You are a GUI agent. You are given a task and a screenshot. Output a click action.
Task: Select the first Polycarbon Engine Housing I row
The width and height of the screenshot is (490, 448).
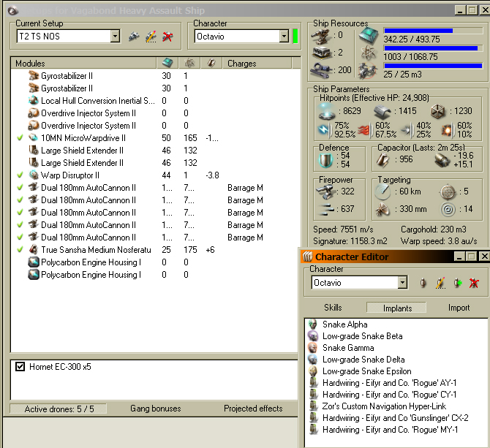pos(155,262)
